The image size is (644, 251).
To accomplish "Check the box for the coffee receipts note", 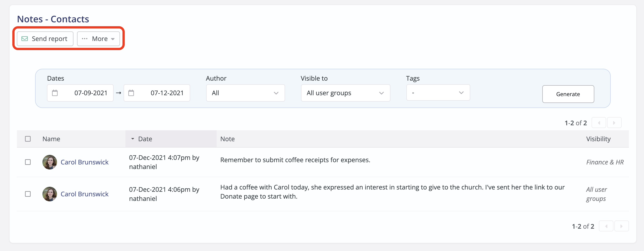I will [28, 162].
